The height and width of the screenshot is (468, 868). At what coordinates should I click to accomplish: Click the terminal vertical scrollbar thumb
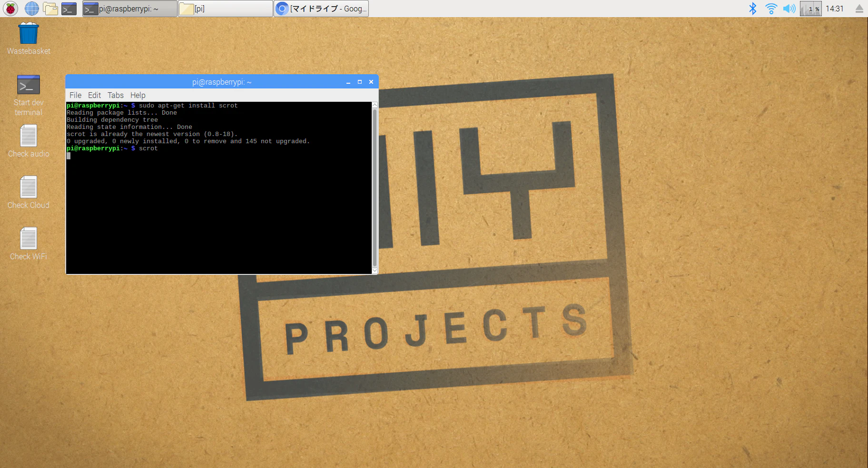point(375,187)
